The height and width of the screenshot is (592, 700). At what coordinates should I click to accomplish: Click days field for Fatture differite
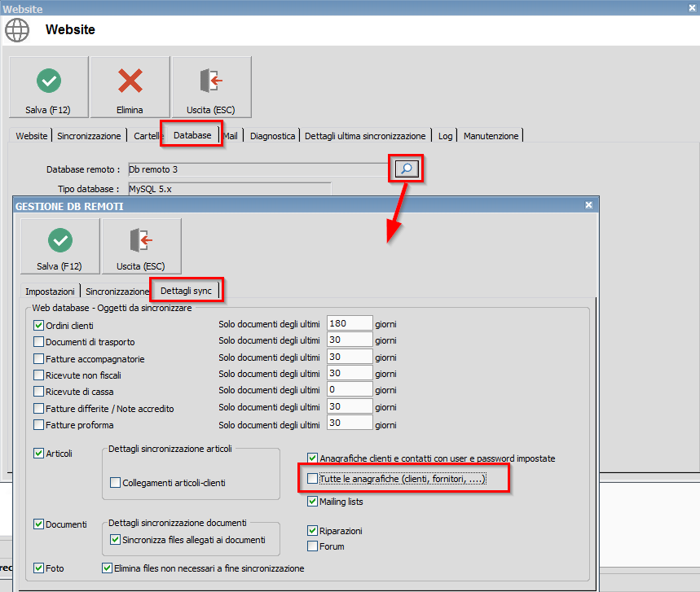(x=350, y=406)
